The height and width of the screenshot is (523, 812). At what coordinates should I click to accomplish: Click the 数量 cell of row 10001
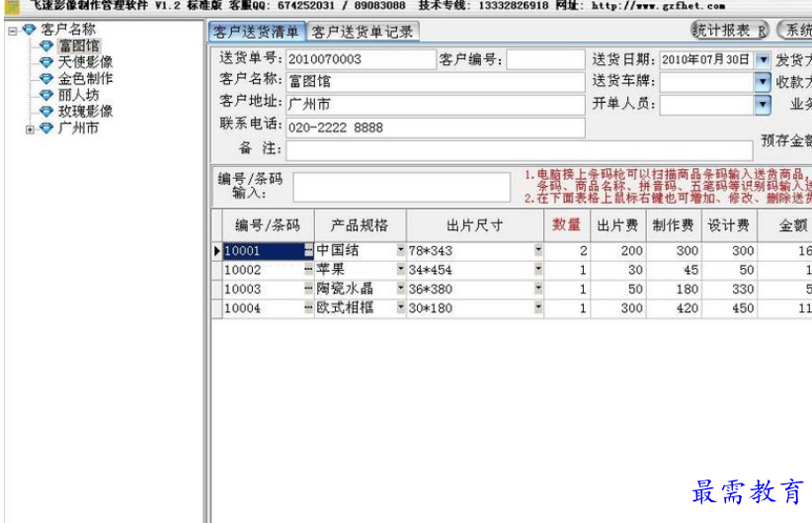point(567,251)
